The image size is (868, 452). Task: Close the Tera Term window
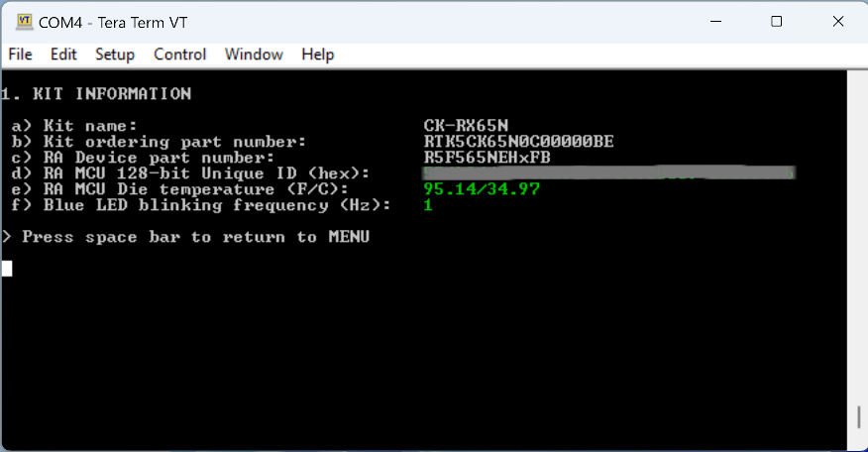point(838,22)
